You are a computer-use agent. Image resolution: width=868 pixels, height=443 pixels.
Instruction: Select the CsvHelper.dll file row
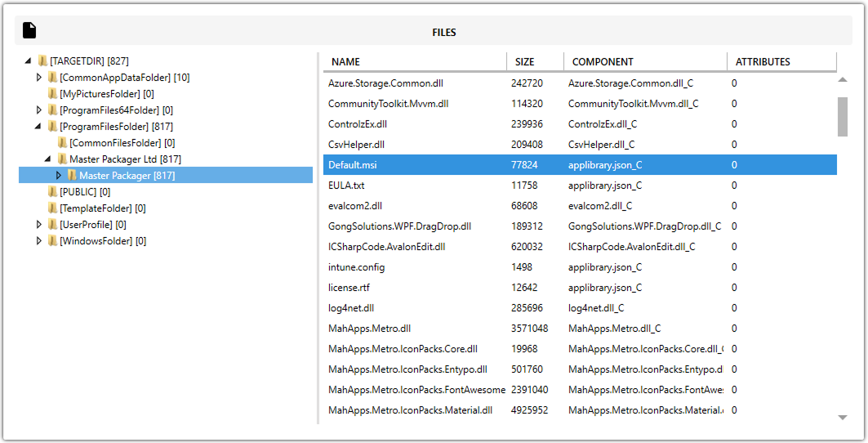pos(580,145)
